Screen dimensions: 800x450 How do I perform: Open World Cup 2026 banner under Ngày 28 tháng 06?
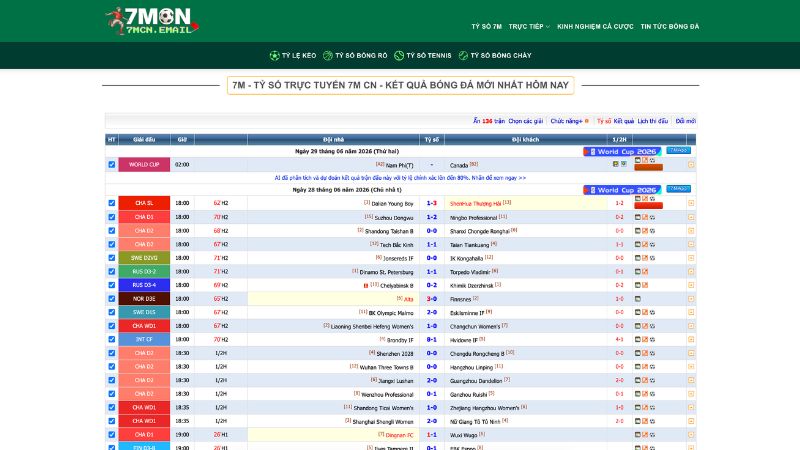(x=622, y=190)
